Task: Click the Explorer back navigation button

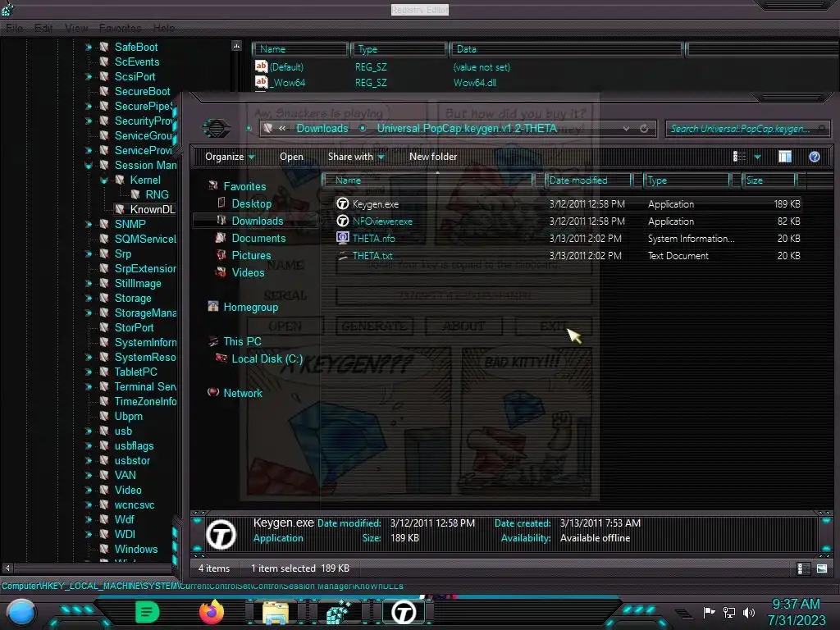Action: [x=217, y=129]
